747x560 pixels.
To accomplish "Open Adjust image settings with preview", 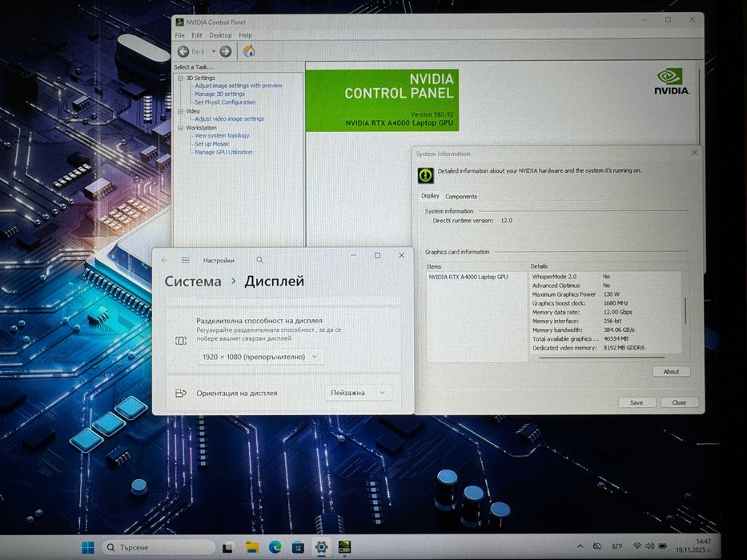I will [x=239, y=86].
